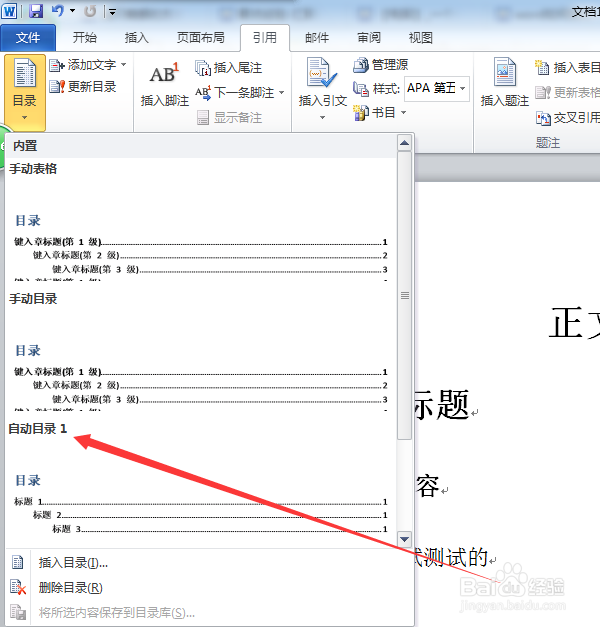Open the 书目 dropdown
This screenshot has height=627, width=600.
[380, 113]
